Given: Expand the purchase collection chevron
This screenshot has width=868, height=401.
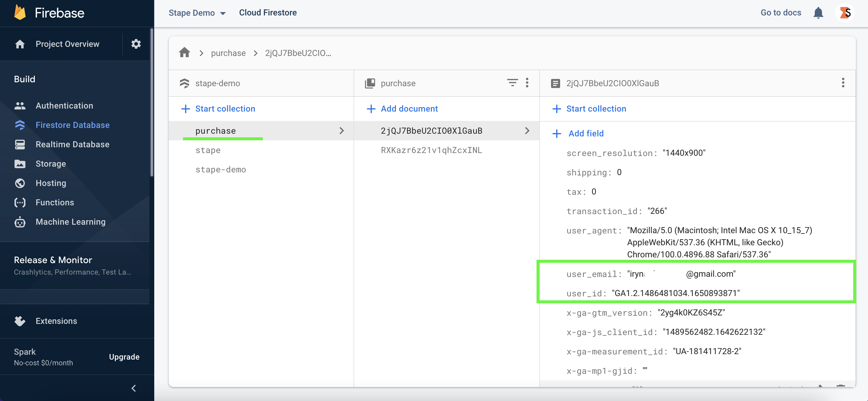Looking at the screenshot, I should click(x=342, y=131).
